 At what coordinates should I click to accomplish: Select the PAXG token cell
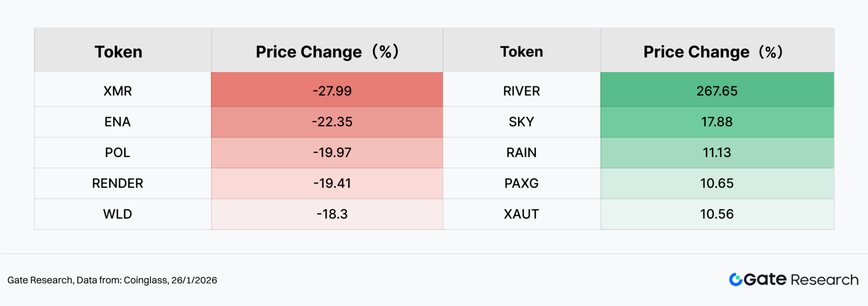pyautogui.click(x=521, y=183)
